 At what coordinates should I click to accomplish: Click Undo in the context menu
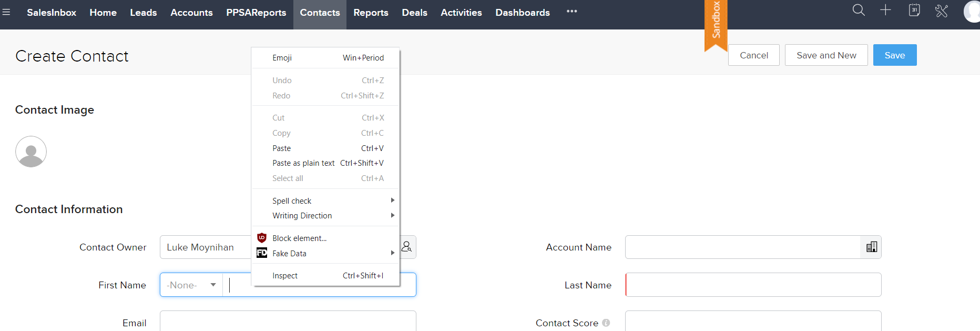click(326, 81)
